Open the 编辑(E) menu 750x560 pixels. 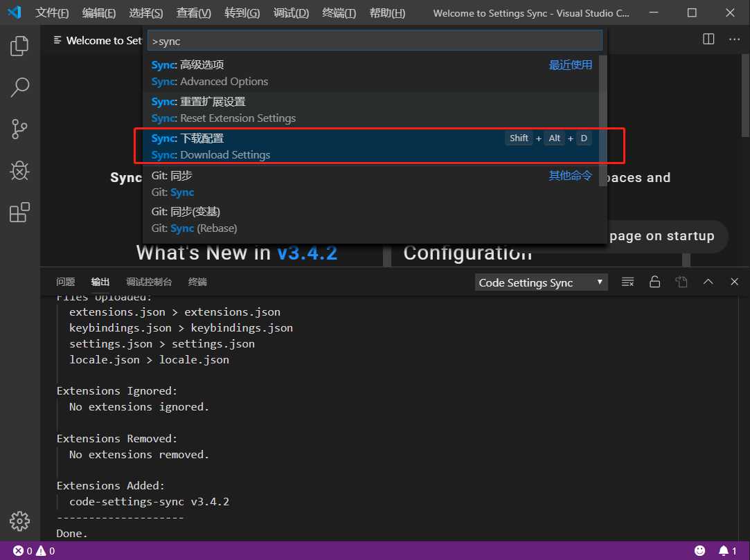[98, 13]
